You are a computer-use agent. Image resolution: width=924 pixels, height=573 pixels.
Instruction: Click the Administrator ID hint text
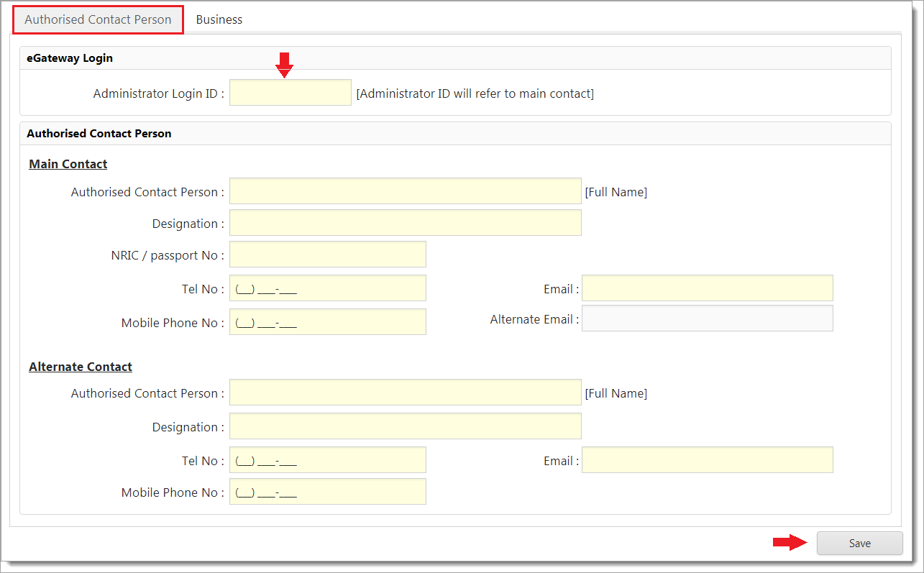(x=475, y=93)
